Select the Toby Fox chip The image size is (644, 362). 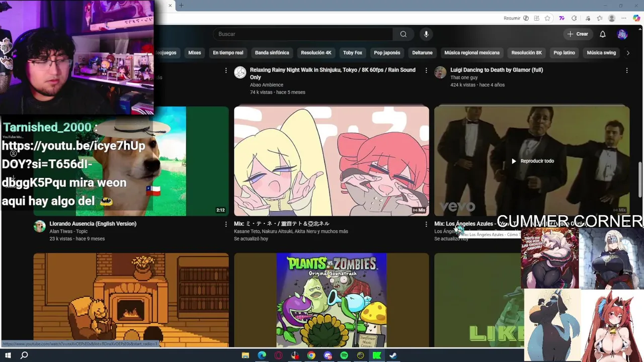[353, 53]
